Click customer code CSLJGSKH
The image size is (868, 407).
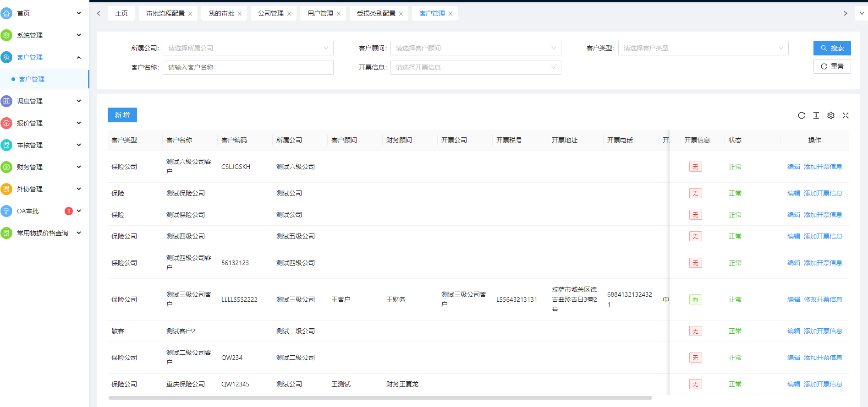(236, 167)
